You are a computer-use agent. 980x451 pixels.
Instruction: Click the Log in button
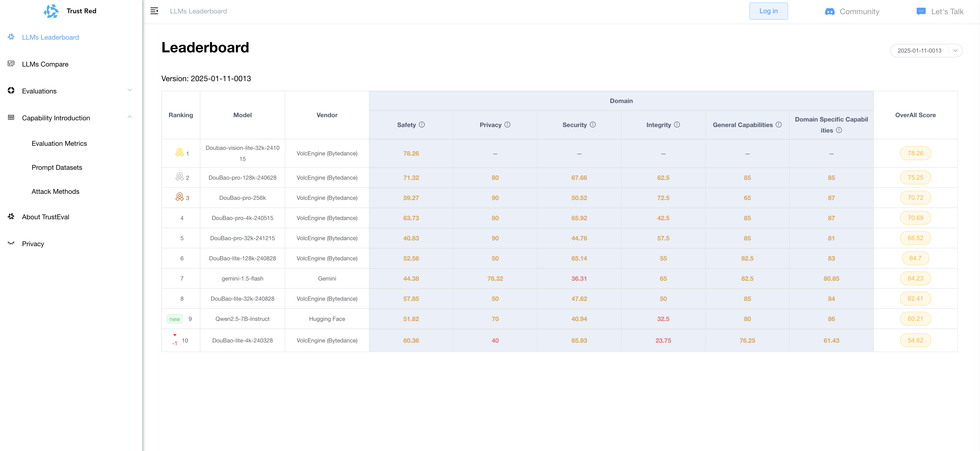point(768,11)
